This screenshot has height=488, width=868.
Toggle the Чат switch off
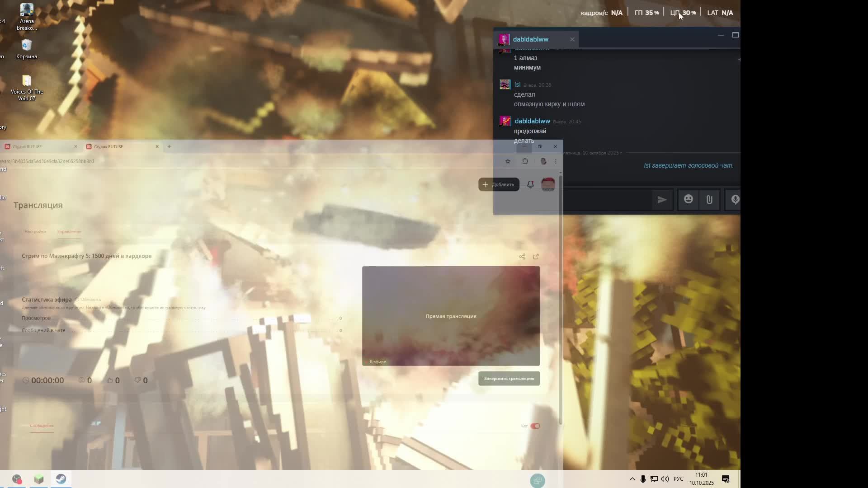point(535,426)
